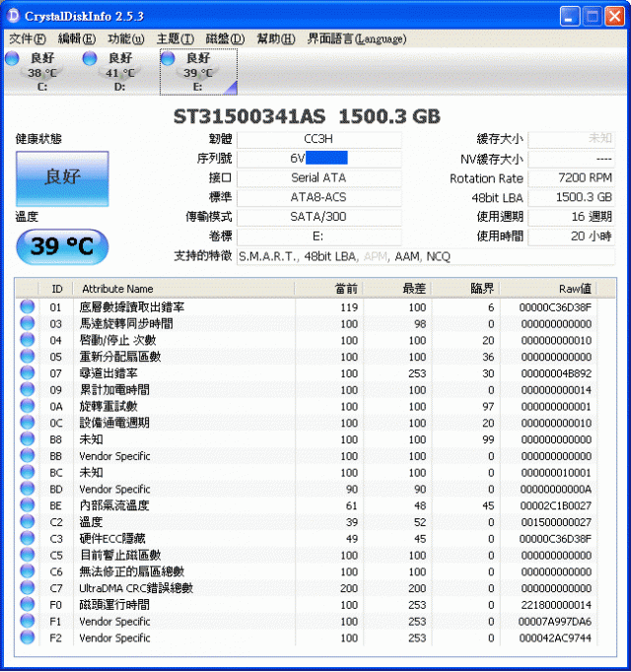Click the firmware field showing CC3H
The image size is (631, 672).
319,139
